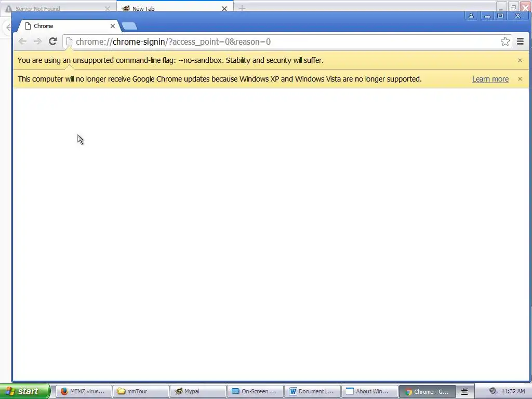This screenshot has height=399, width=532.
Task: Click the 11:32 AM clock
Action: 513,391
